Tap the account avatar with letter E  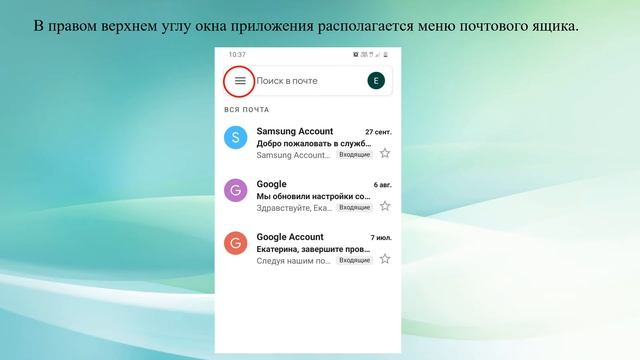click(376, 81)
